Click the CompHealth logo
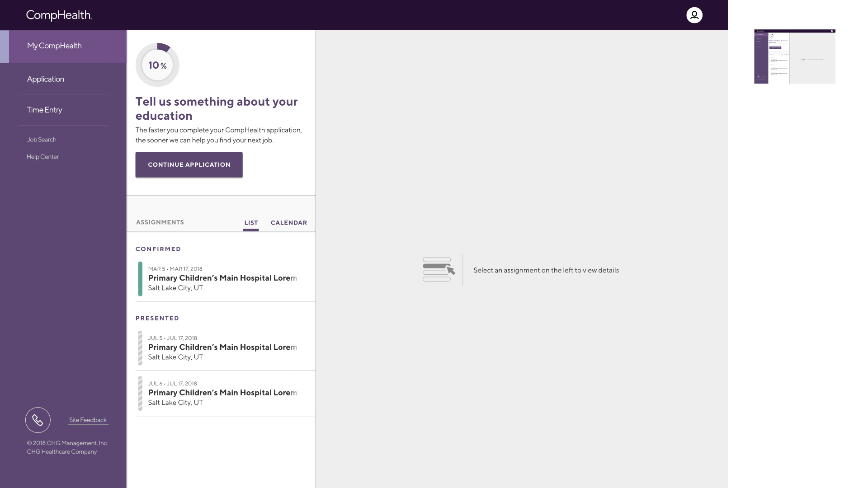 (59, 15)
